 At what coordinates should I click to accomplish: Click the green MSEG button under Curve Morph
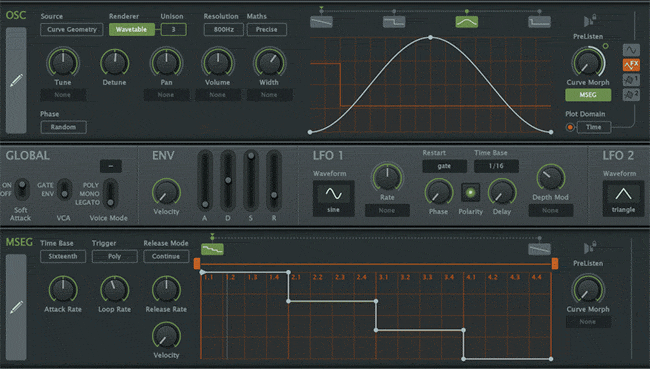588,95
